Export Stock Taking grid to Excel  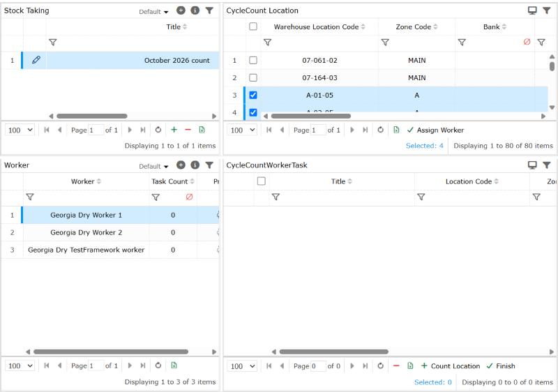[202, 130]
